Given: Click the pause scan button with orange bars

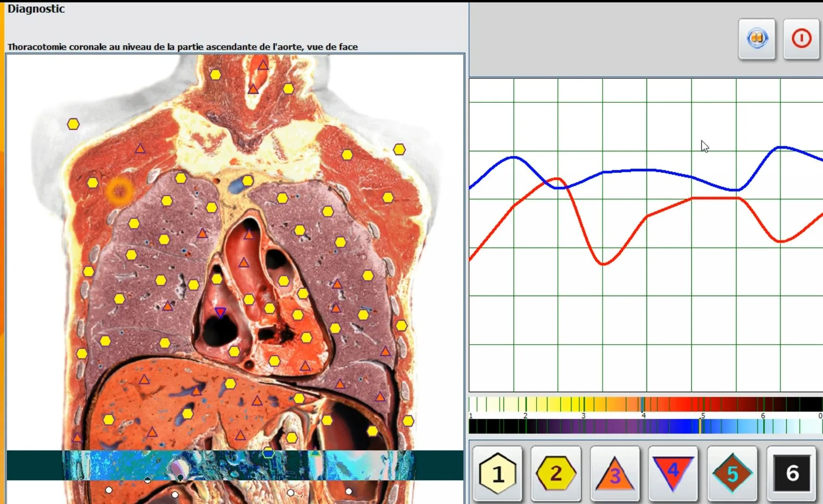Looking at the screenshot, I should pyautogui.click(x=757, y=39).
